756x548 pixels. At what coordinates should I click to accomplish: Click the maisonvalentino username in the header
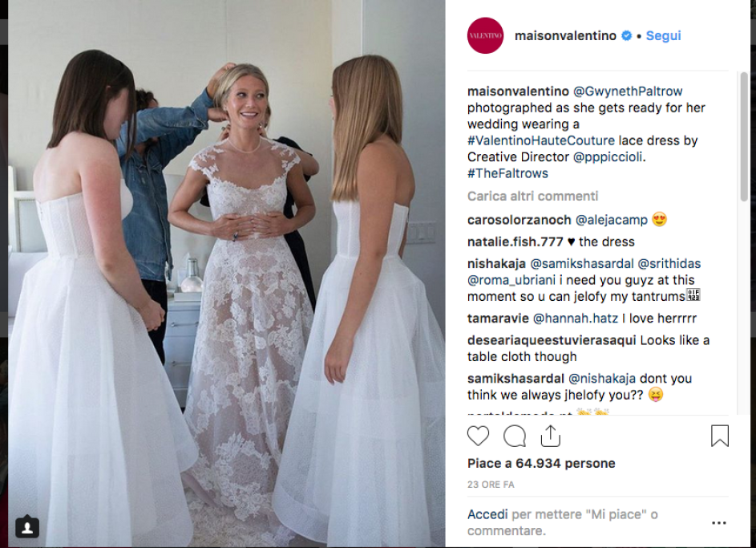coord(565,35)
